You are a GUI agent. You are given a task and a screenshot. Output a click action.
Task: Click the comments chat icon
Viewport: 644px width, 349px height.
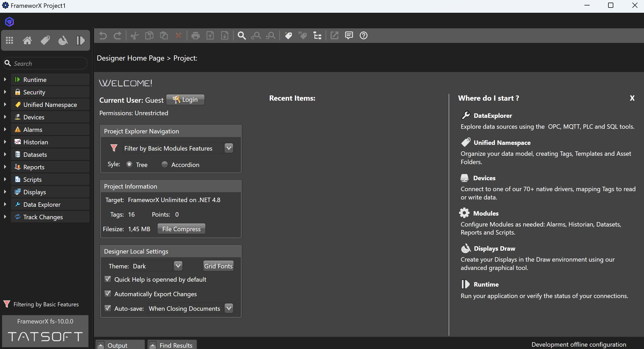tap(349, 35)
